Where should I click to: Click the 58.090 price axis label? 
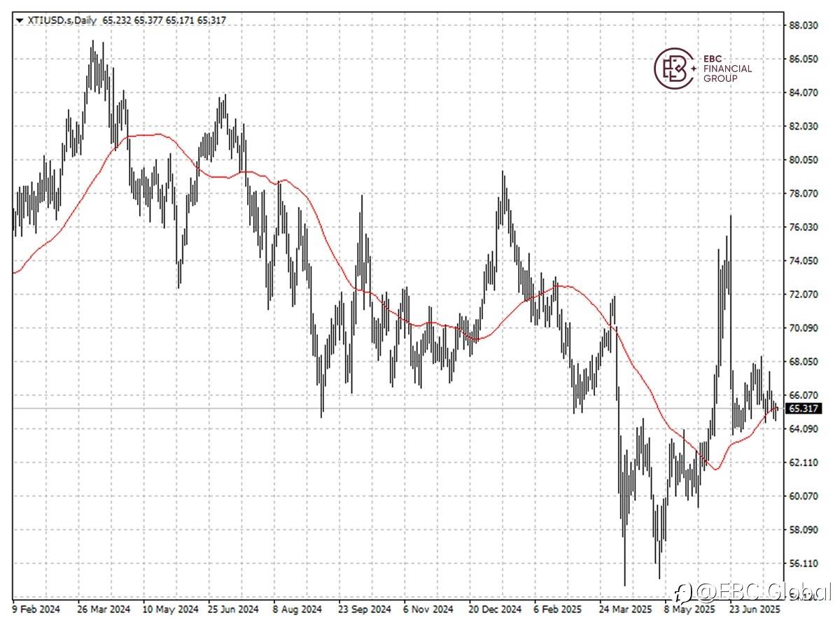click(x=804, y=529)
